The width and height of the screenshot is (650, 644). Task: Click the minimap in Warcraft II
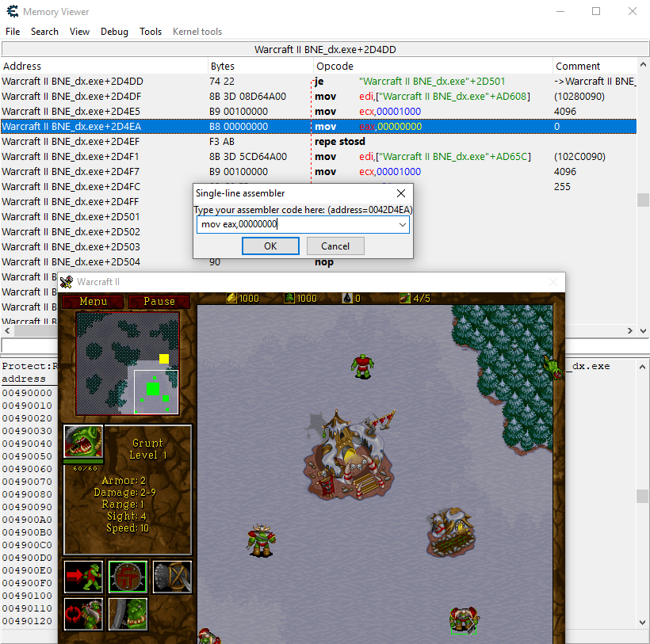tap(128, 364)
